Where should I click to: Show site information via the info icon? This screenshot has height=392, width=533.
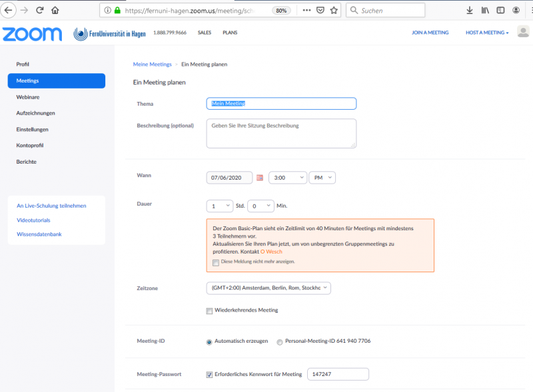pos(107,10)
